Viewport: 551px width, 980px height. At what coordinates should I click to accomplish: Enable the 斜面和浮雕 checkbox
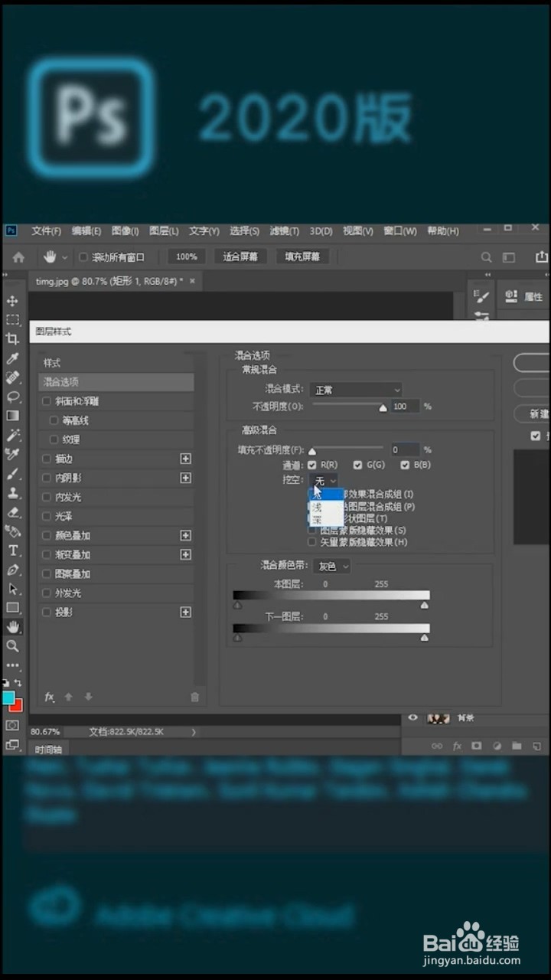[x=47, y=401]
